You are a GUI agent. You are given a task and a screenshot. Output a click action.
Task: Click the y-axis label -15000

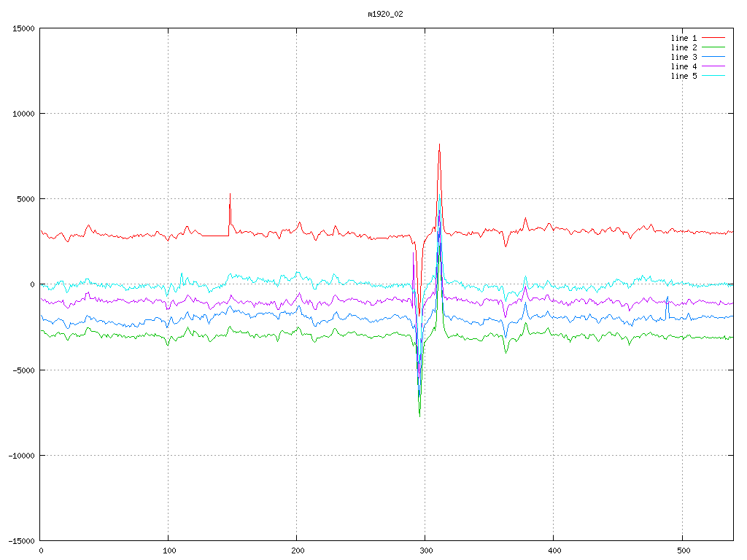click(x=21, y=541)
